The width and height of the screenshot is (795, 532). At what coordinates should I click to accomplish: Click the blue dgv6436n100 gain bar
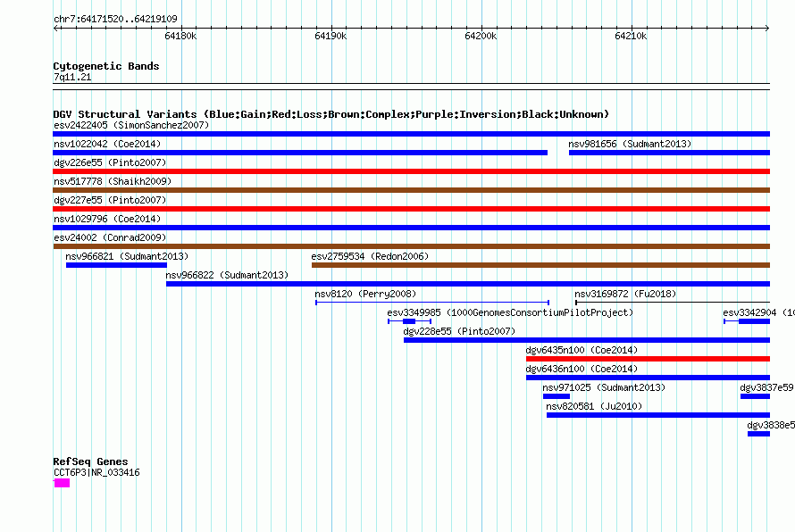pos(648,378)
